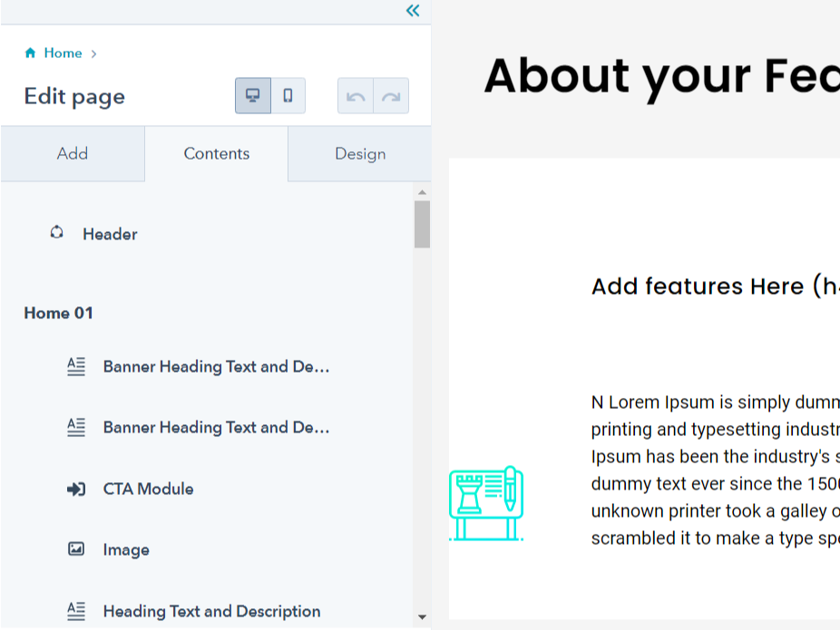Collapse the sidebar with double-chevron icon
This screenshot has width=840, height=630.
[413, 11]
